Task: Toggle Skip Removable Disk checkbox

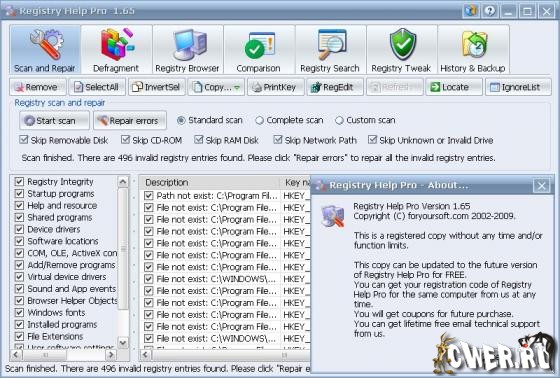Action: [24, 140]
